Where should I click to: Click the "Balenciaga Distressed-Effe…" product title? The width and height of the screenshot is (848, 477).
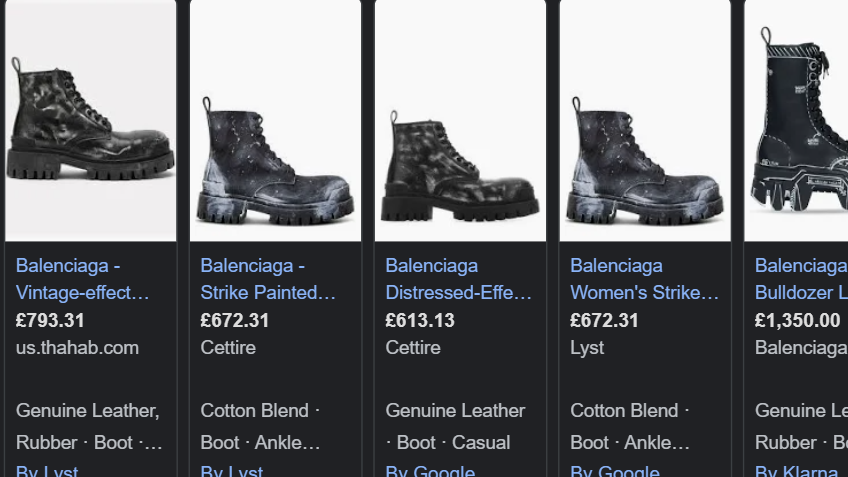click(459, 279)
